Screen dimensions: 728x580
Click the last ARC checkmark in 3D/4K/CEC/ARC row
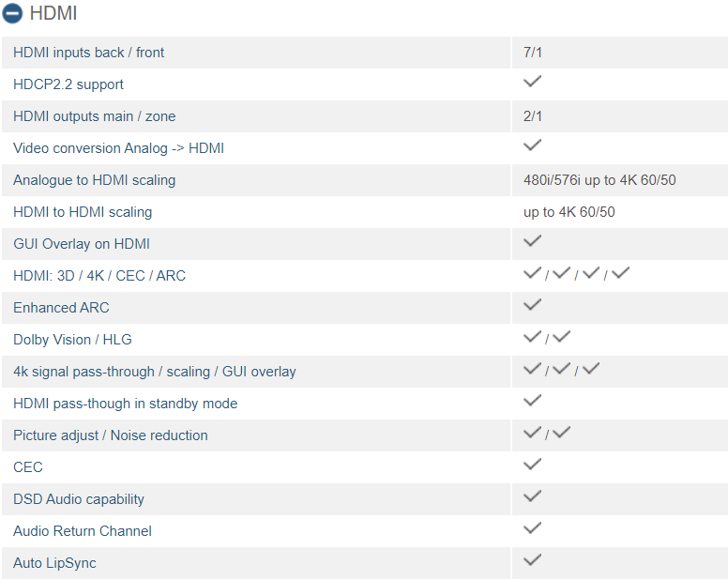[620, 272]
